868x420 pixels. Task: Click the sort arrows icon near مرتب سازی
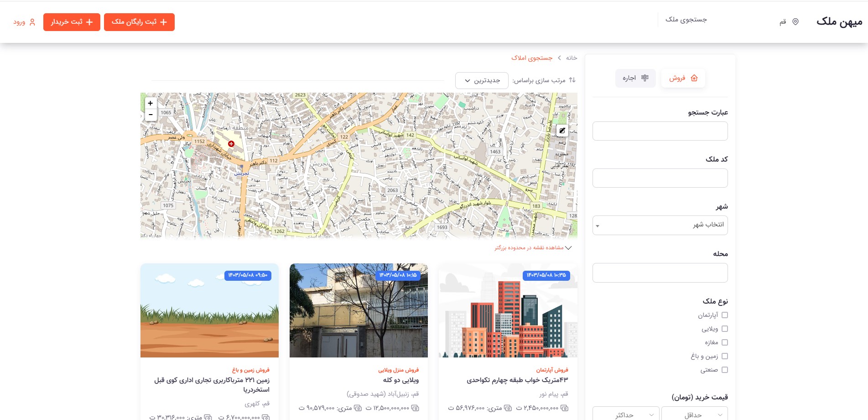point(572,80)
